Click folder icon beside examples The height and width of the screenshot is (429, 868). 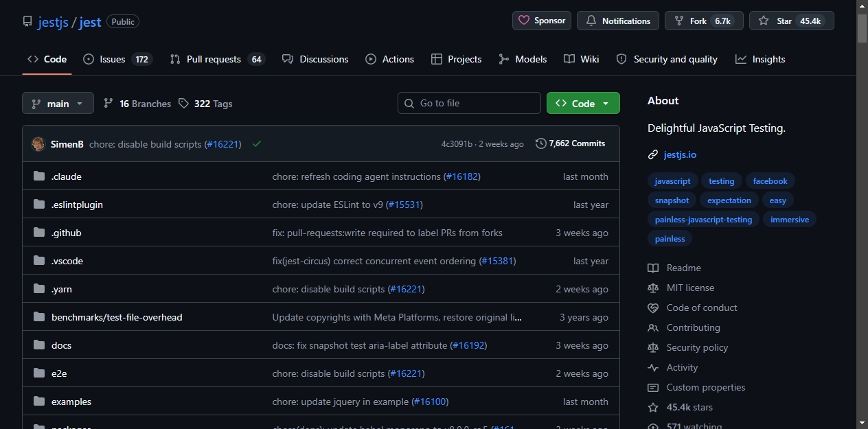point(39,402)
